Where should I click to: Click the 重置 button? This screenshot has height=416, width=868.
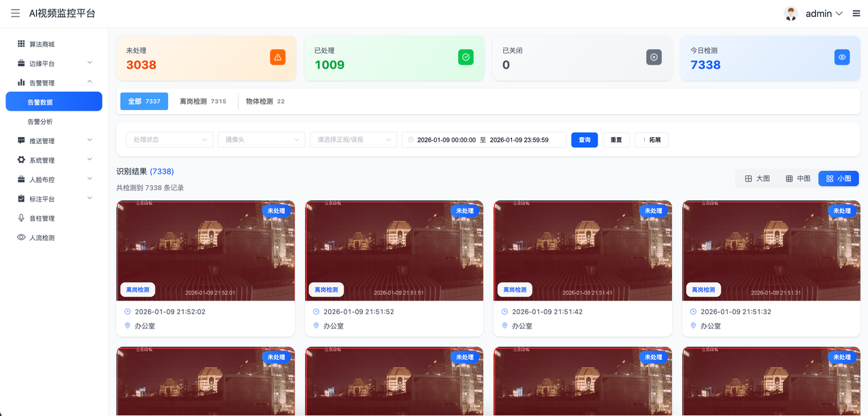click(x=616, y=140)
